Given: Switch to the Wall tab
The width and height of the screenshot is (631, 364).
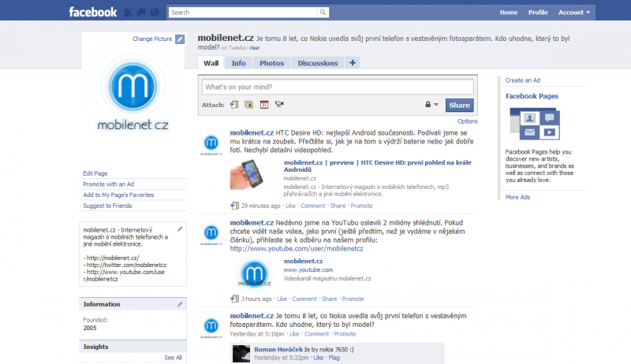Looking at the screenshot, I should 211,63.
